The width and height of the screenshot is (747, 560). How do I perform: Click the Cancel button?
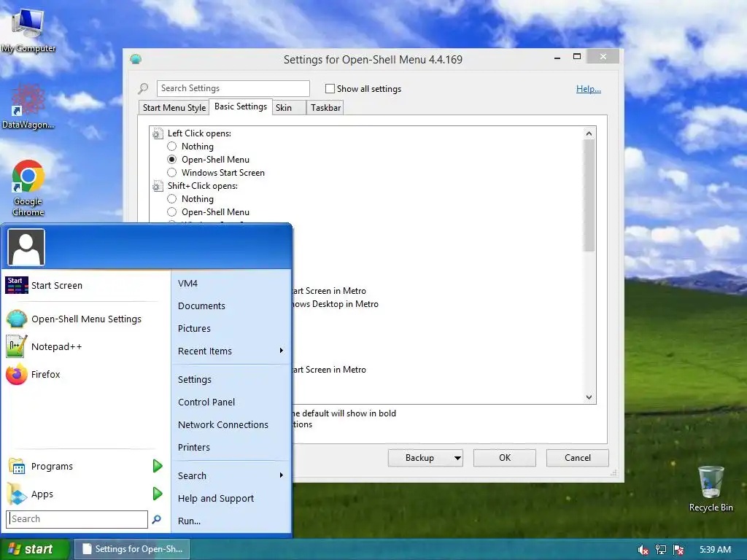pyautogui.click(x=578, y=458)
